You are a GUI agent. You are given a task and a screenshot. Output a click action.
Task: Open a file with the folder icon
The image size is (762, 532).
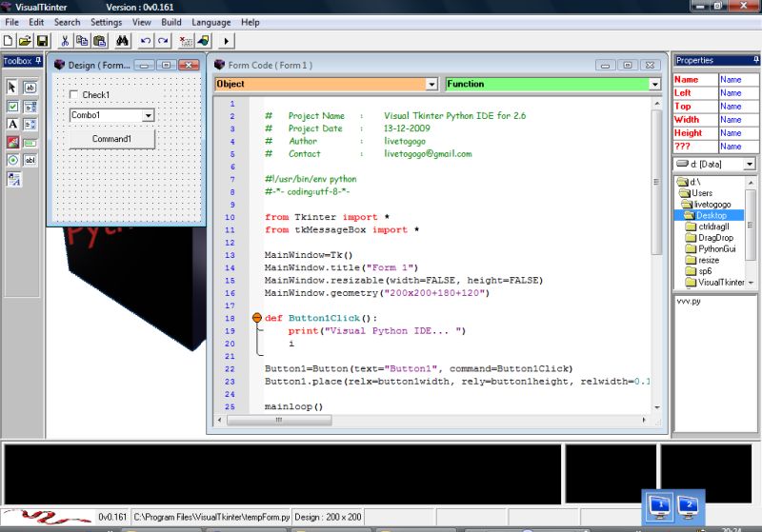[26, 41]
